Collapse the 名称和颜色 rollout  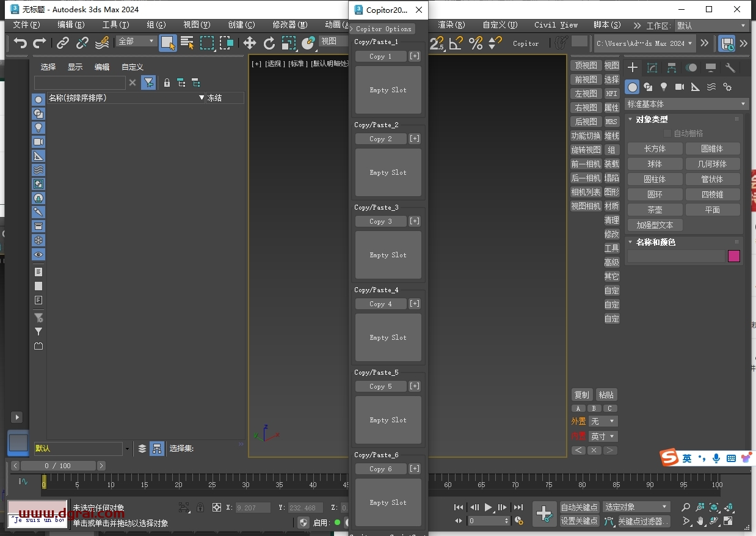656,242
